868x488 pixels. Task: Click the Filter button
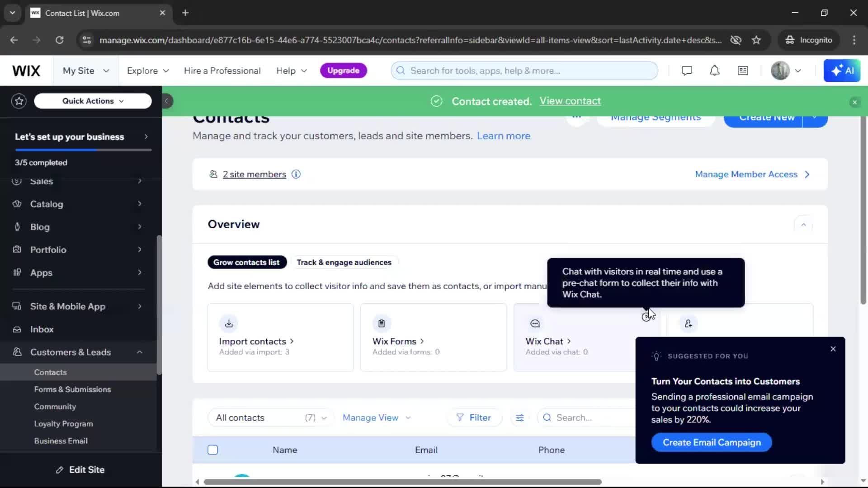point(474,418)
